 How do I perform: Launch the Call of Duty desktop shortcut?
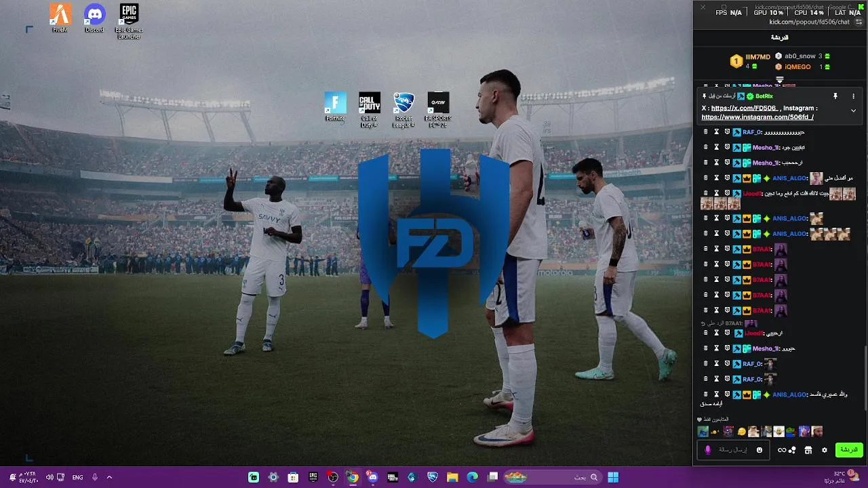pos(370,110)
